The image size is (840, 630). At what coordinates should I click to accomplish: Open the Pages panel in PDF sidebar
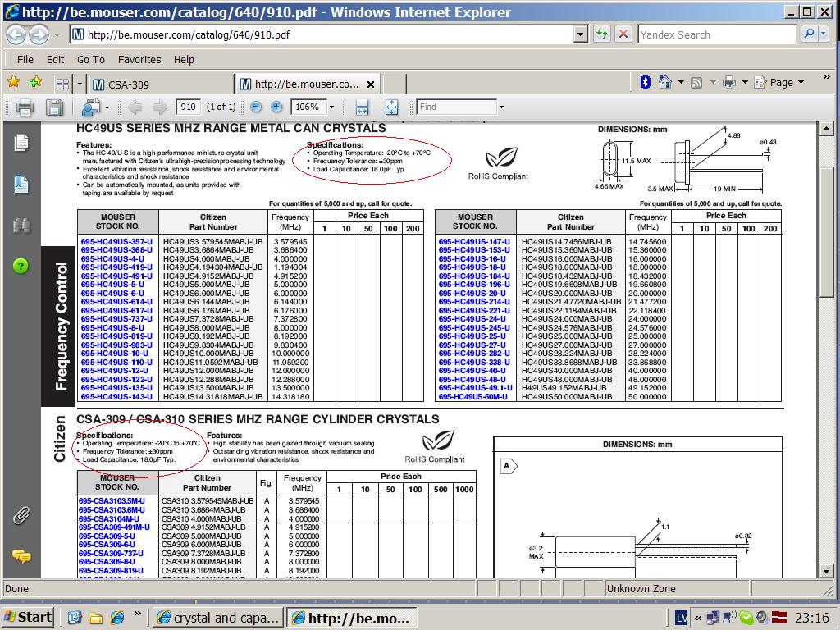point(21,143)
